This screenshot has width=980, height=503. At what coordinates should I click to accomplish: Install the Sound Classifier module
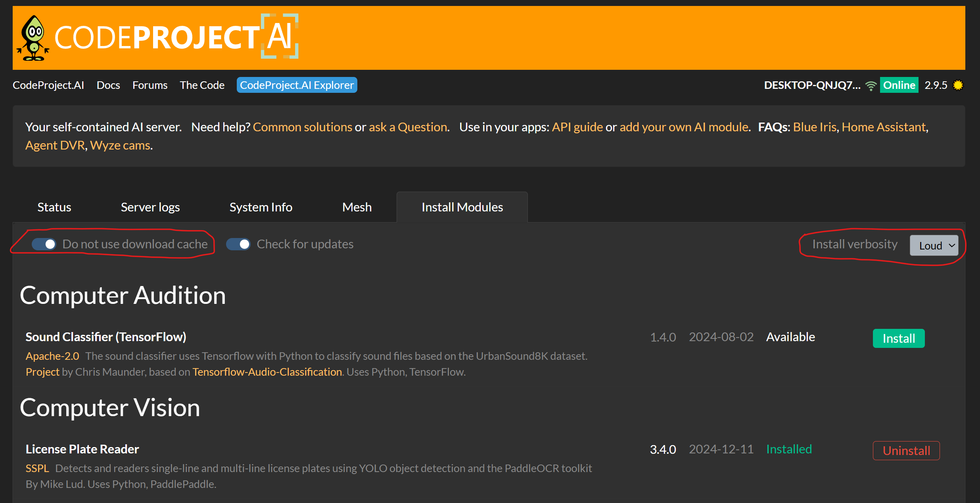(x=899, y=338)
